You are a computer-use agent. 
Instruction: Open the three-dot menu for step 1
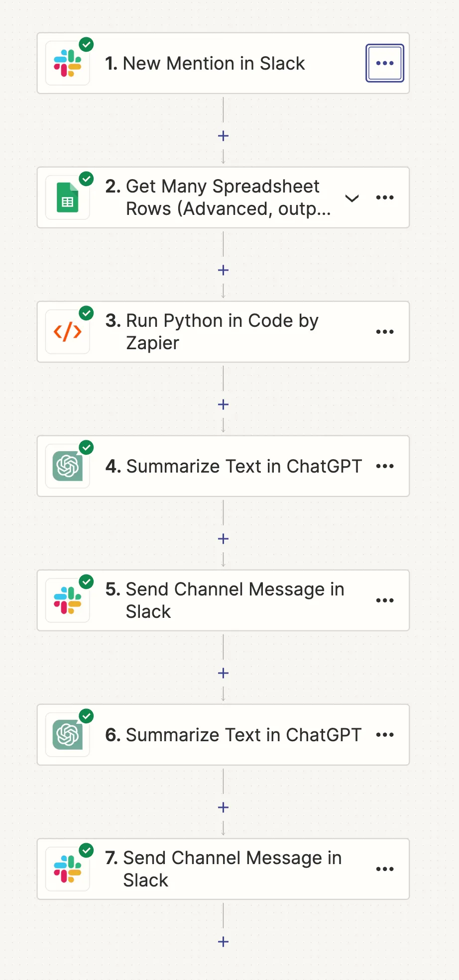coord(385,63)
